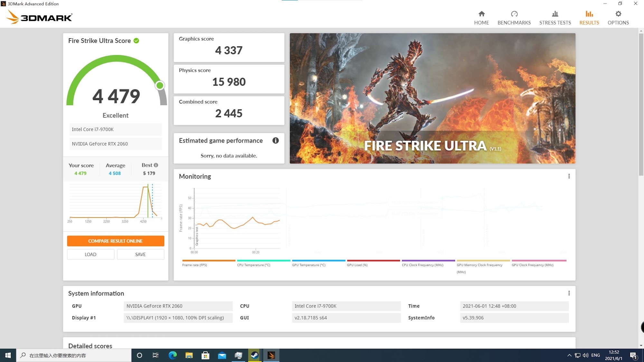The image size is (644, 362).
Task: Click the Best score 5 179
Action: [149, 173]
